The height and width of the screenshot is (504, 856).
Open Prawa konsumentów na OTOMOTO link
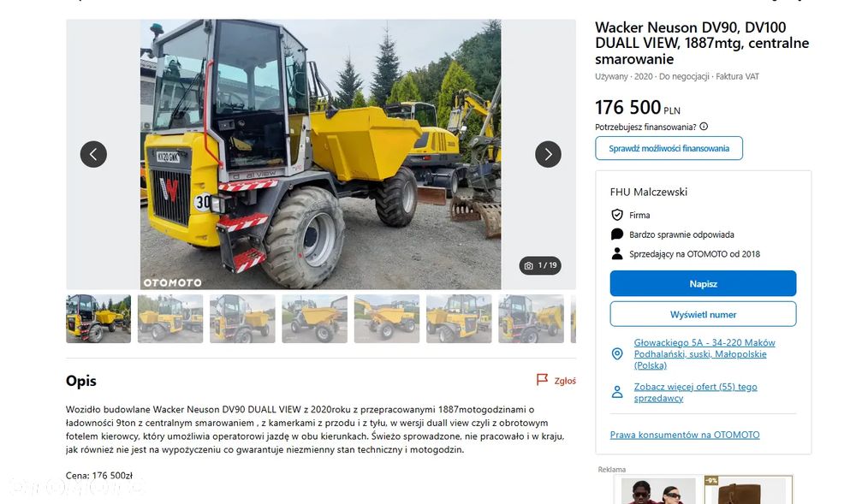[685, 435]
